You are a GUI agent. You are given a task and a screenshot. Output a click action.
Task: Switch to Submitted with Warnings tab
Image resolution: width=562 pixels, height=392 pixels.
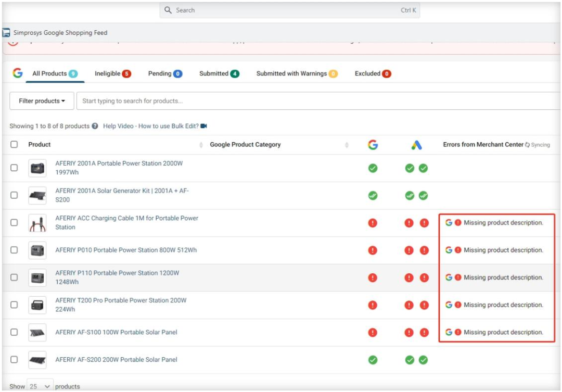pyautogui.click(x=297, y=73)
